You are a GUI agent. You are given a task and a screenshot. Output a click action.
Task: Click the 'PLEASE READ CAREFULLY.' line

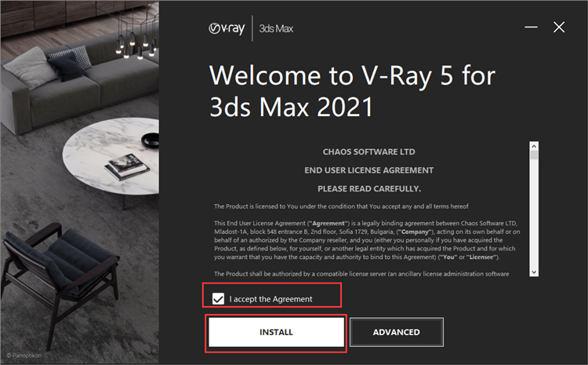coord(369,189)
